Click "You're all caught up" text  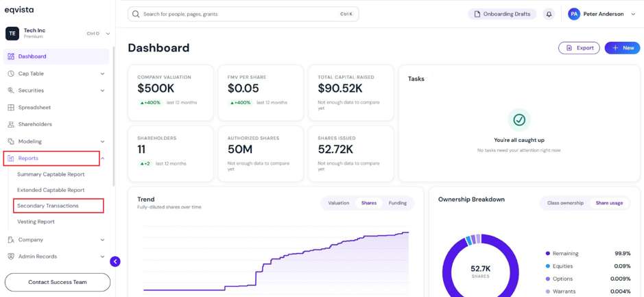[x=519, y=140]
